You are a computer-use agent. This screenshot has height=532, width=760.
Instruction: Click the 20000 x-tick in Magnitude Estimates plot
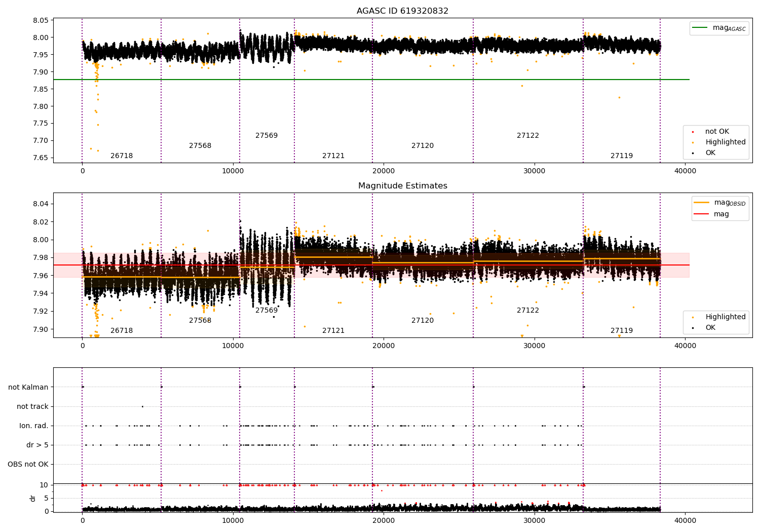tap(384, 346)
